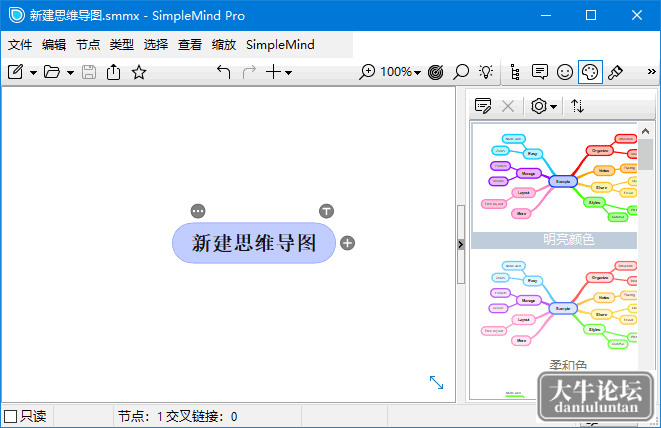The width and height of the screenshot is (661, 428).
Task: Open the 文件 menu
Action: coord(20,45)
